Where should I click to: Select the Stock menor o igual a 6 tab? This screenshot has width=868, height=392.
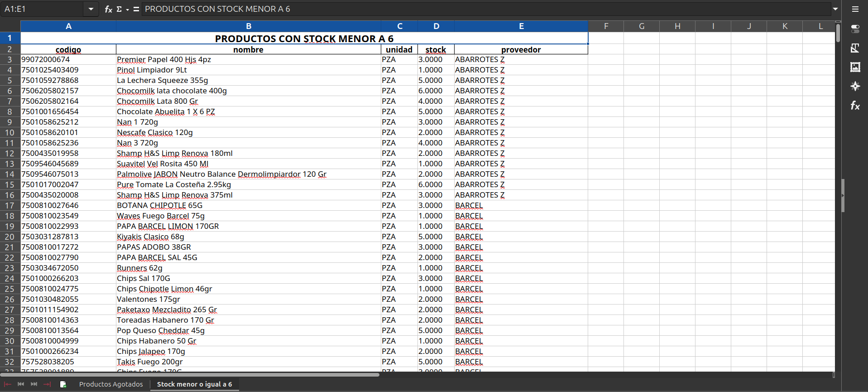[x=194, y=384]
